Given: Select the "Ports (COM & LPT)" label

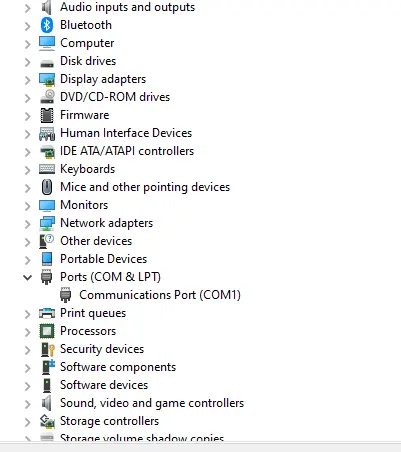Looking at the screenshot, I should click(110, 277).
